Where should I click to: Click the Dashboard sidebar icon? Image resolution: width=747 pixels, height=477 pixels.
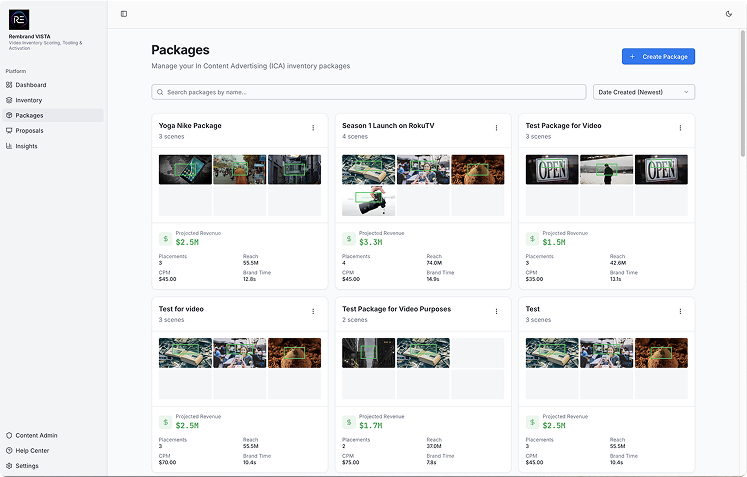9,85
